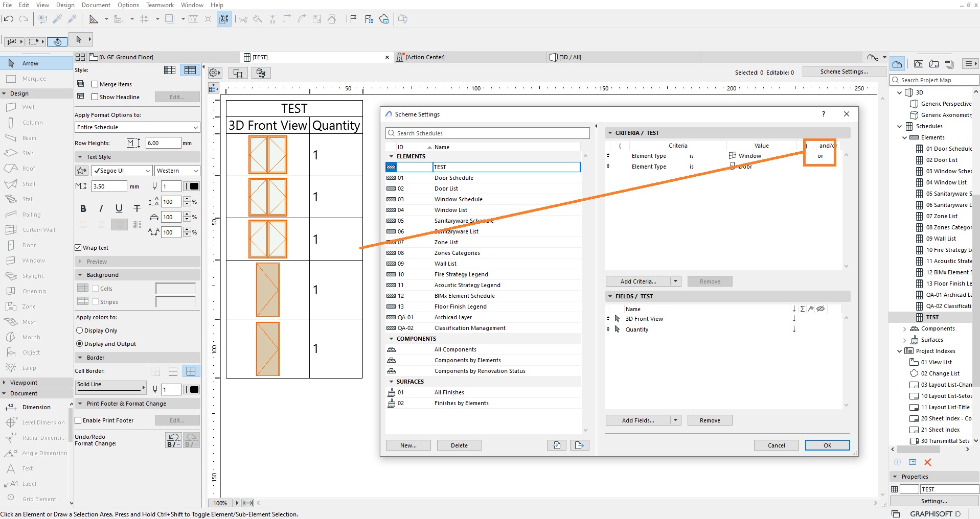The height and width of the screenshot is (519, 980).
Task: Toggle underline text formatting
Action: (119, 208)
